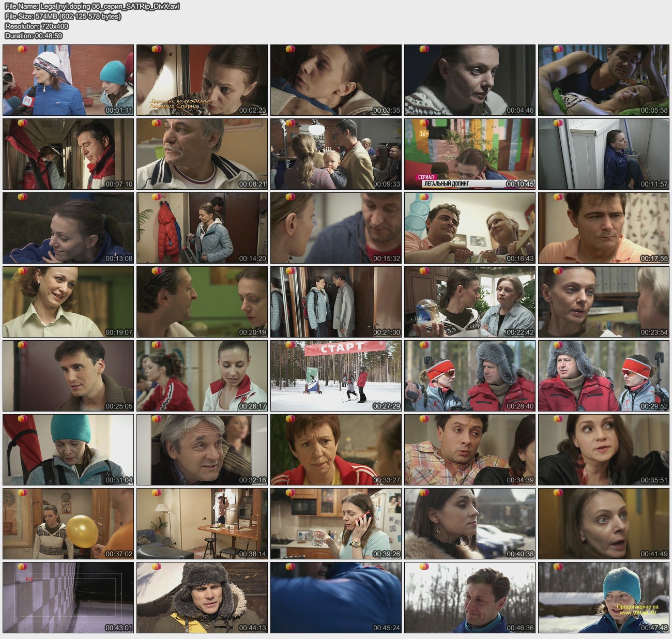
Task: Open the thumbnail timestamped 00:44:13
Action: click(202, 597)
